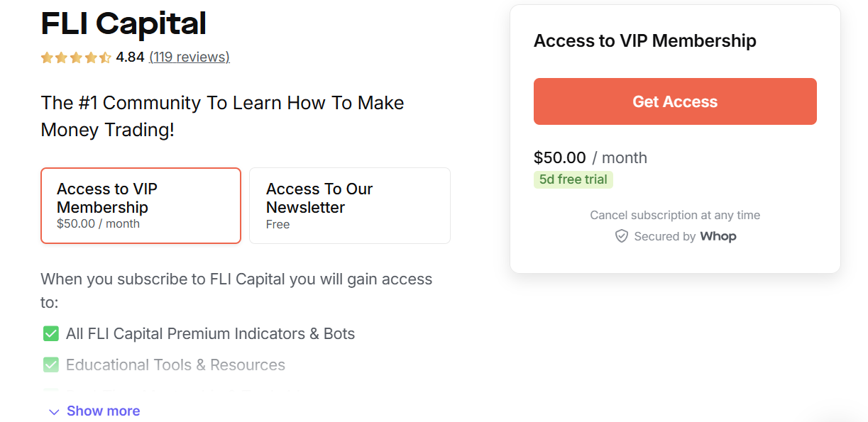
Task: Click the Cancel subscription at any time text
Action: coord(675,215)
